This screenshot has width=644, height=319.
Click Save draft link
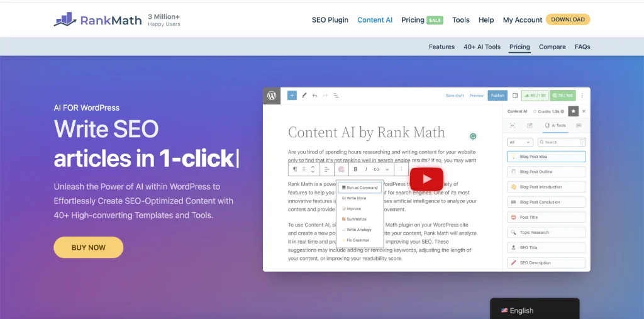(x=455, y=96)
